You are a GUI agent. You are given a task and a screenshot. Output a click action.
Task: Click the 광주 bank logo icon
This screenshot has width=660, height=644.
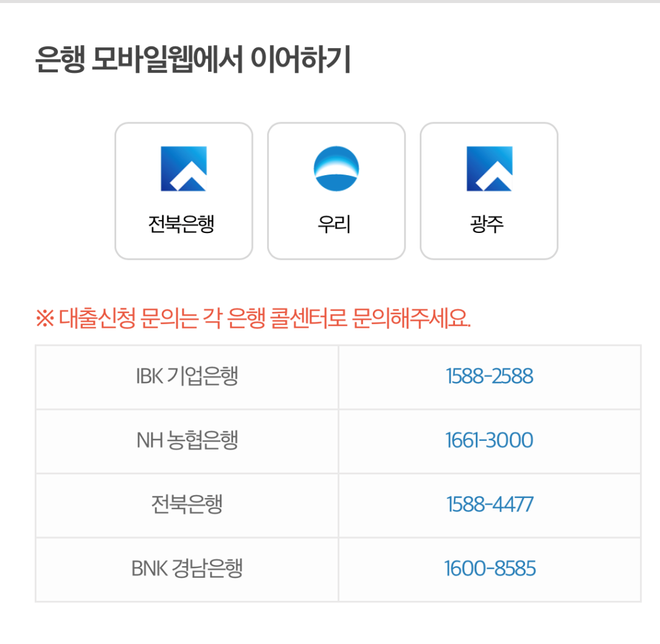[489, 169]
